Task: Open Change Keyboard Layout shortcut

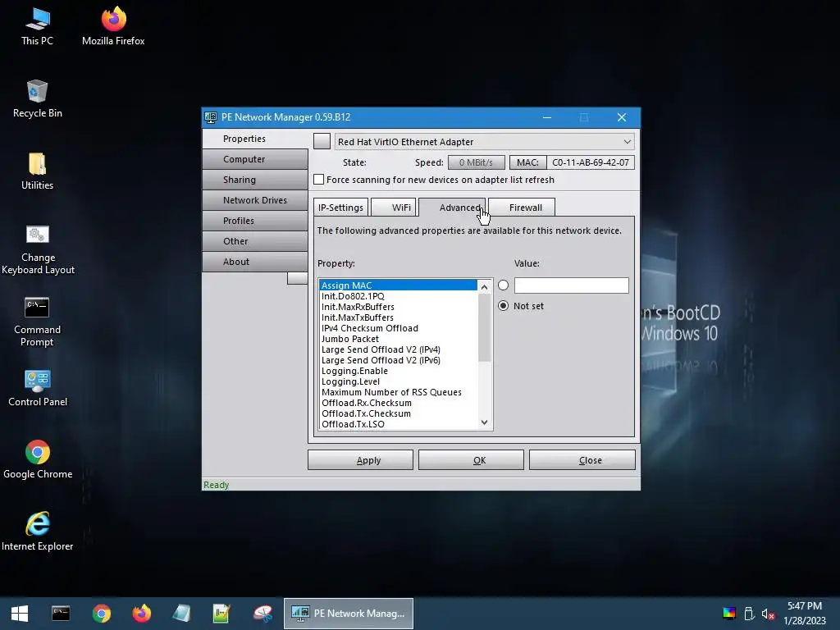Action: [x=38, y=250]
